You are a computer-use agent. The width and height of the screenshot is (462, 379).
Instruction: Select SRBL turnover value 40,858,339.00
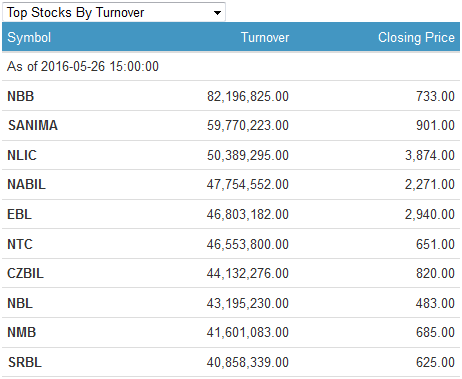pyautogui.click(x=248, y=362)
